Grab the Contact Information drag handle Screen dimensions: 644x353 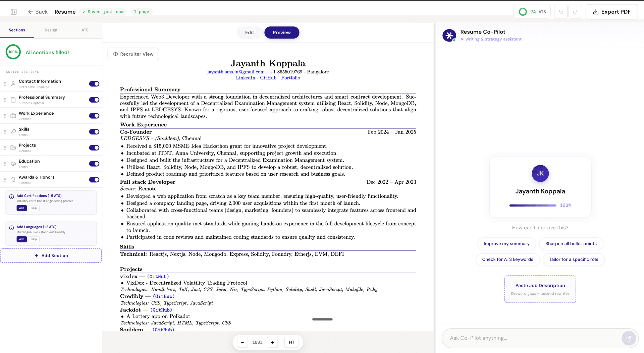click(5, 84)
